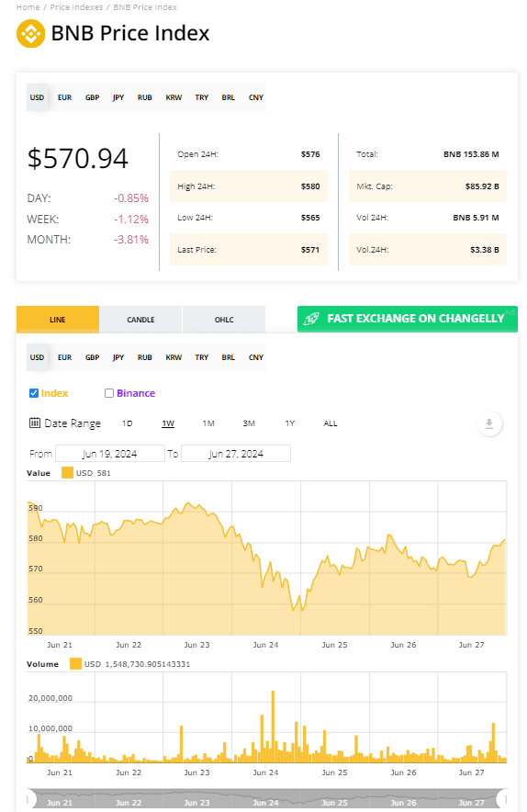Viewport: 527px width, 812px height.
Task: Choose RUB in the chart currency bar
Action: pyautogui.click(x=145, y=357)
